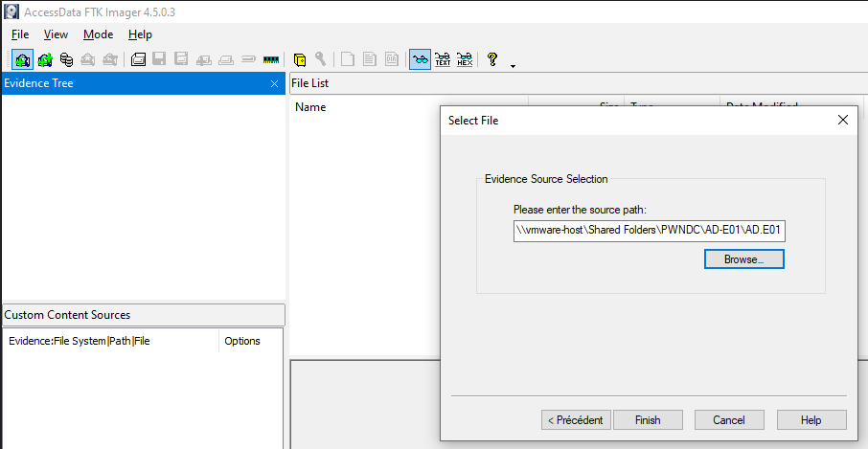Image resolution: width=868 pixels, height=449 pixels.
Task: Close the Evidence Tree pane
Action: (274, 84)
